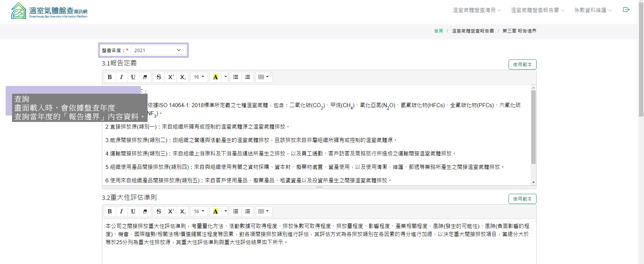This screenshot has width=644, height=264.
Task: Apply italic in the 3.1 報告定義 editor
Action: pyautogui.click(x=121, y=77)
